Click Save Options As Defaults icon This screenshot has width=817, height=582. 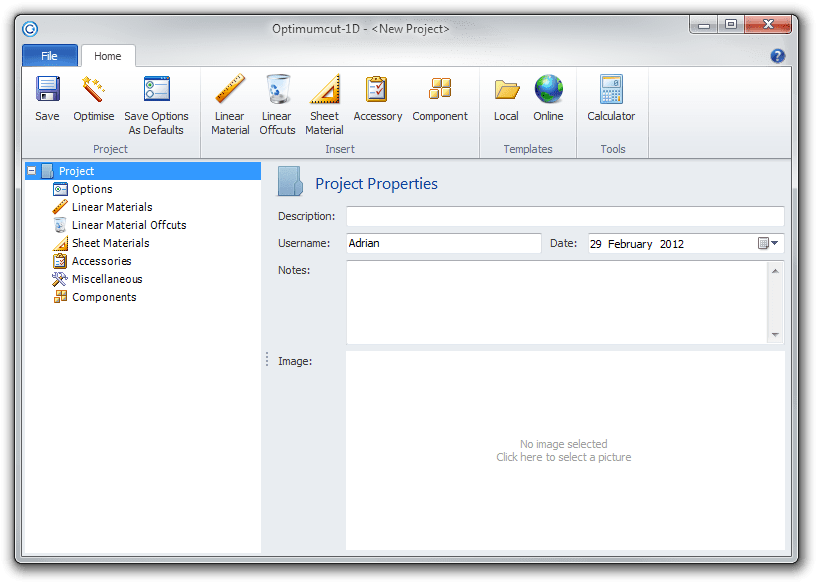pos(156,89)
